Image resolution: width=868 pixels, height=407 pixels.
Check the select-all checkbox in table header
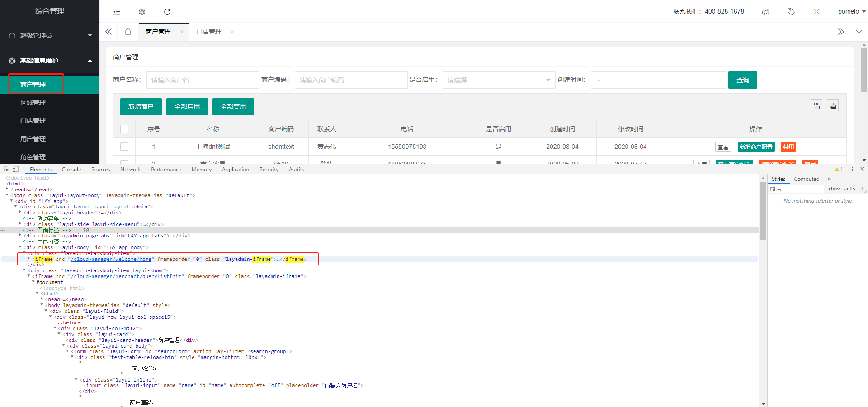coord(124,129)
